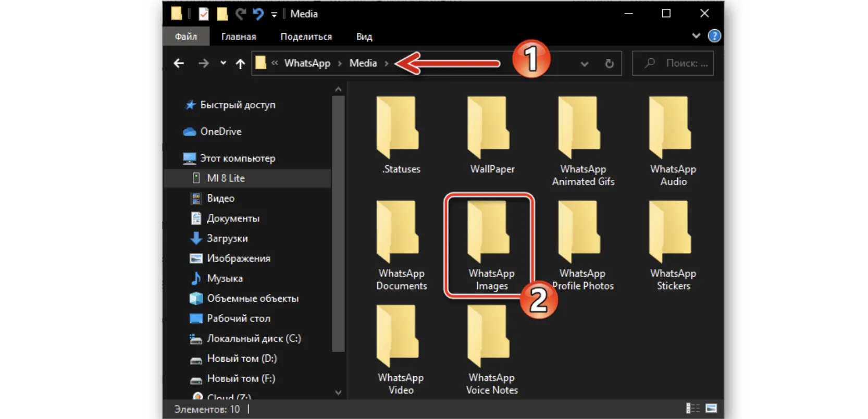Go up one folder level
868x419 pixels.
(x=240, y=64)
